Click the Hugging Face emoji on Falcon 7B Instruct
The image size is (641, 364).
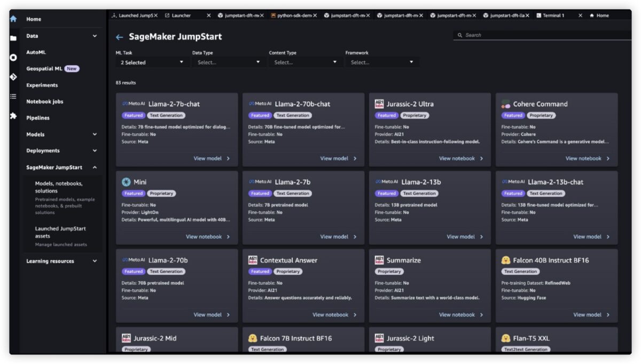253,338
